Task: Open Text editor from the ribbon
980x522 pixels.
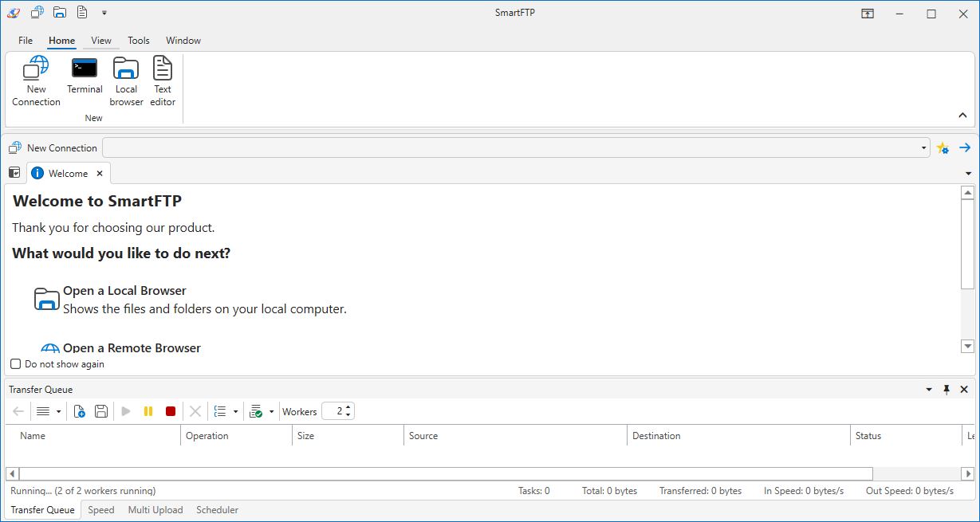Action: 163,81
